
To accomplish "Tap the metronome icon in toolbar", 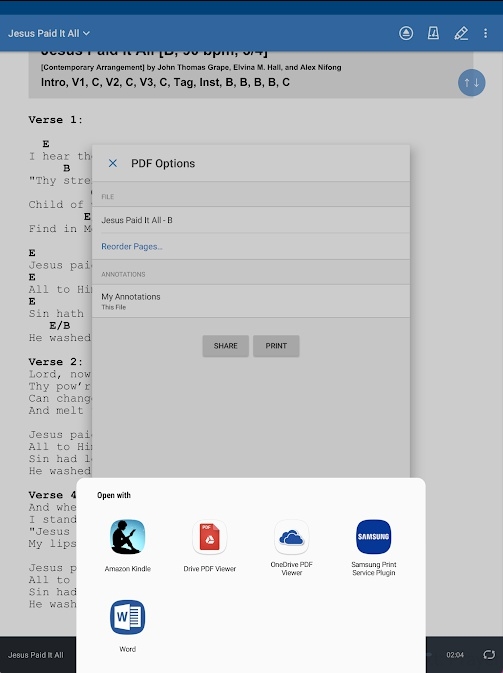I will pos(433,33).
